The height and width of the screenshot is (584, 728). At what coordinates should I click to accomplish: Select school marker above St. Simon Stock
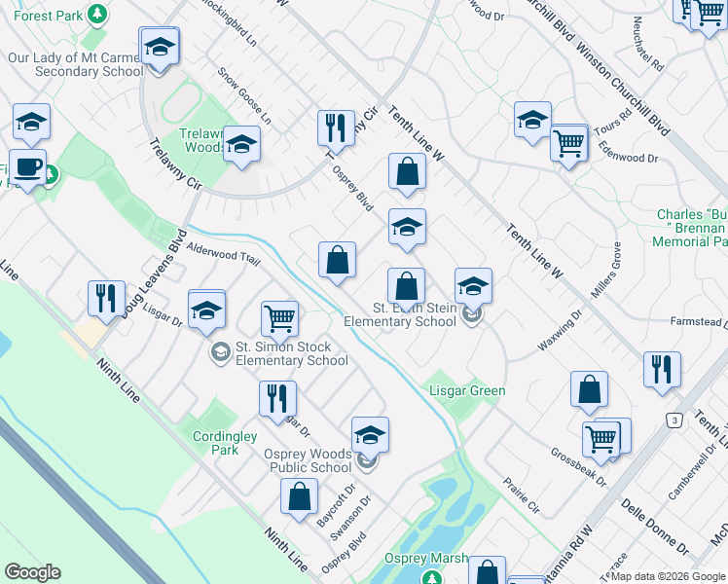click(206, 310)
